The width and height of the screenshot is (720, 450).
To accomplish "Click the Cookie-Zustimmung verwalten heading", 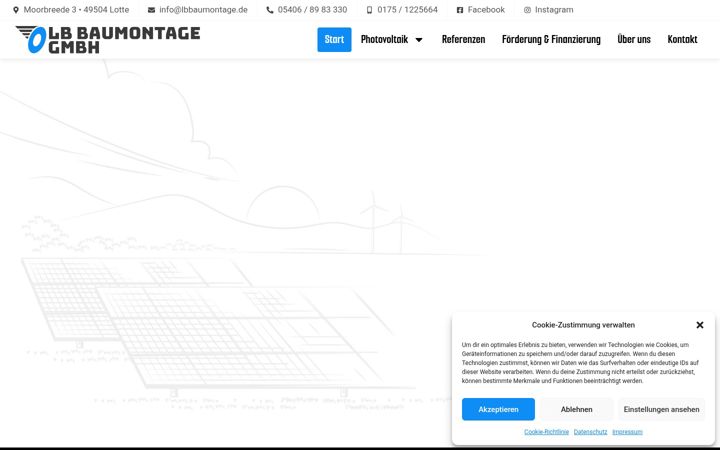I will (x=583, y=325).
